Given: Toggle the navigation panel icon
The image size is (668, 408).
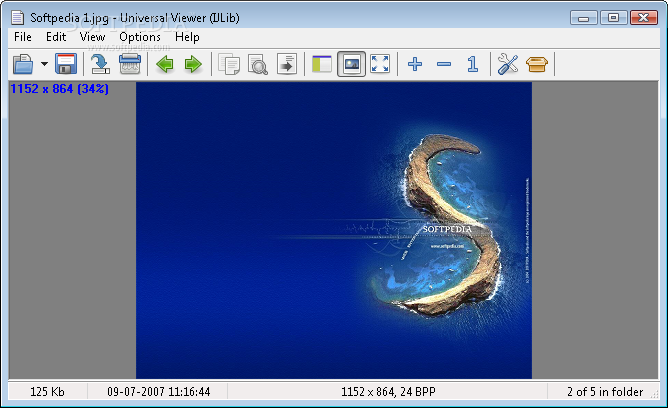Looking at the screenshot, I should coord(322,64).
